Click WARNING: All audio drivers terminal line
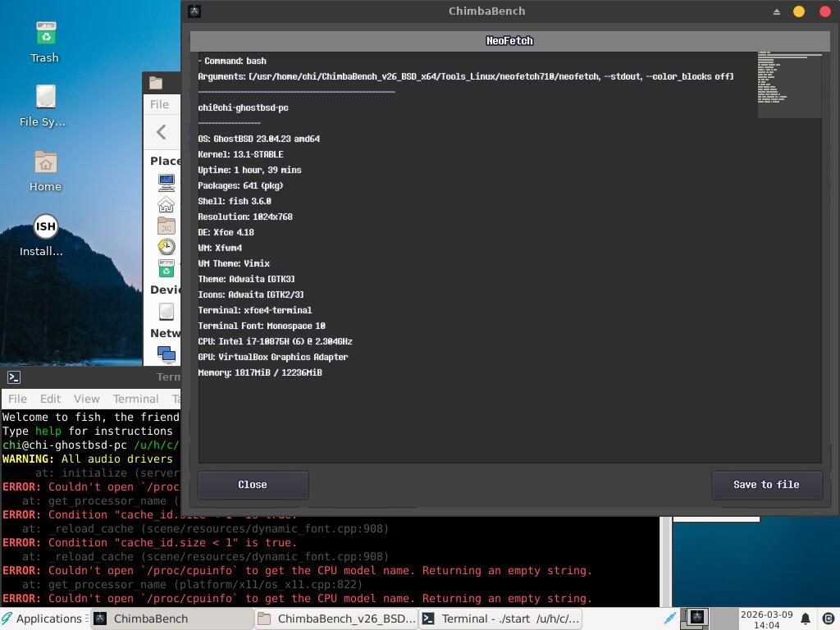This screenshot has height=630, width=840. pos(88,459)
